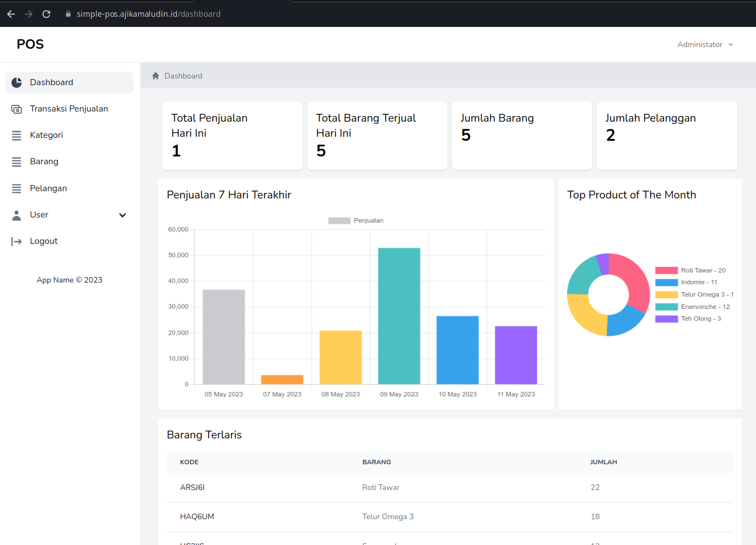Click the KODE column header

coord(189,462)
